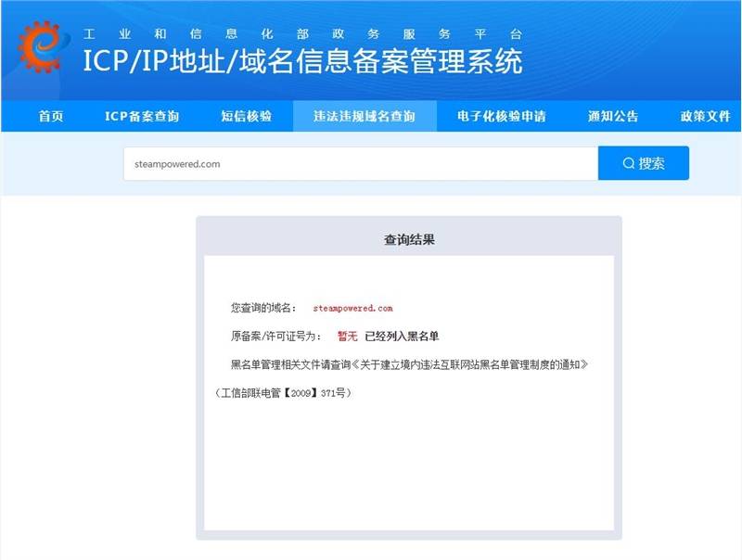The width and height of the screenshot is (742, 560).
Task: Click the 关于建立境内违法互联网站黑名单管理制度的通知 text
Action: pyautogui.click(x=470, y=364)
